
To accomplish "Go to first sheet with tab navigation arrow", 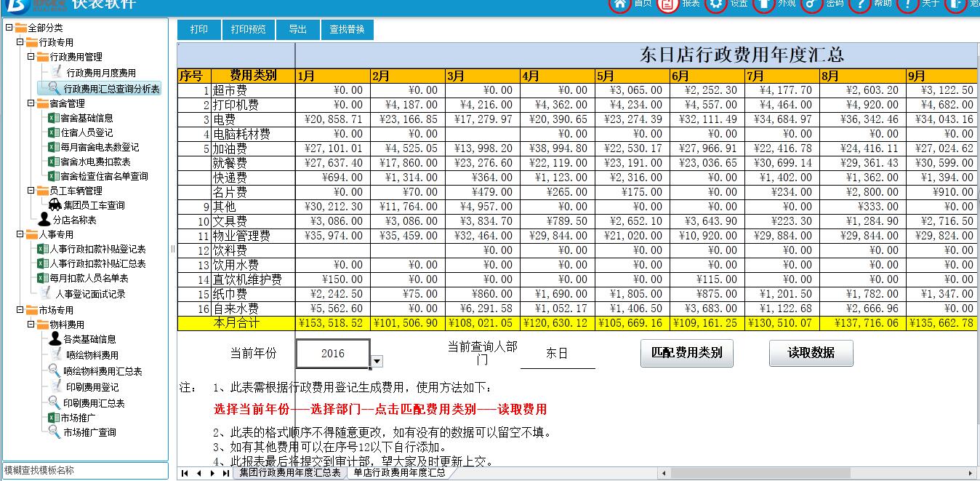I will coord(185,473).
